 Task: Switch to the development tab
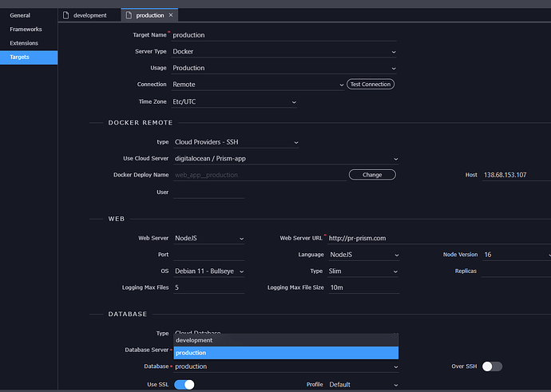(x=89, y=15)
